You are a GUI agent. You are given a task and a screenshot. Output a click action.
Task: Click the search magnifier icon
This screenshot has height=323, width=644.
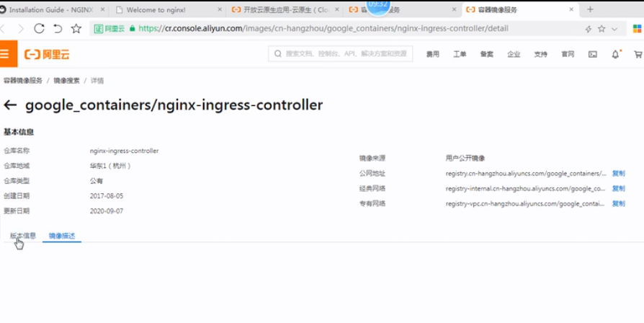278,54
